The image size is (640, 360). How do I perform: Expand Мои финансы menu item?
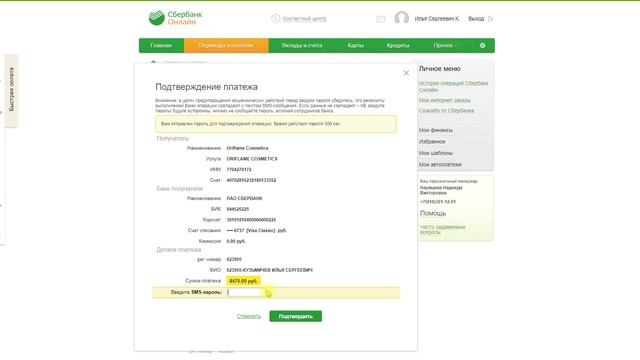pyautogui.click(x=436, y=130)
